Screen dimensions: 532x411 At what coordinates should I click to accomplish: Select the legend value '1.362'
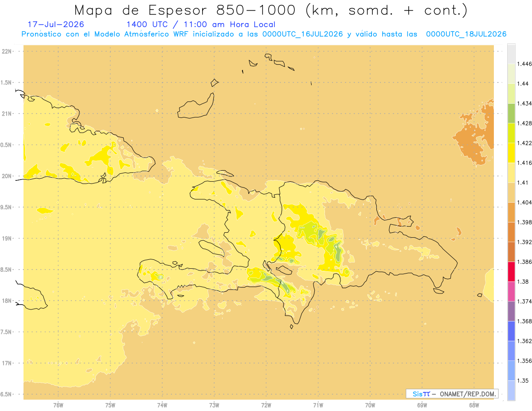[524, 341]
